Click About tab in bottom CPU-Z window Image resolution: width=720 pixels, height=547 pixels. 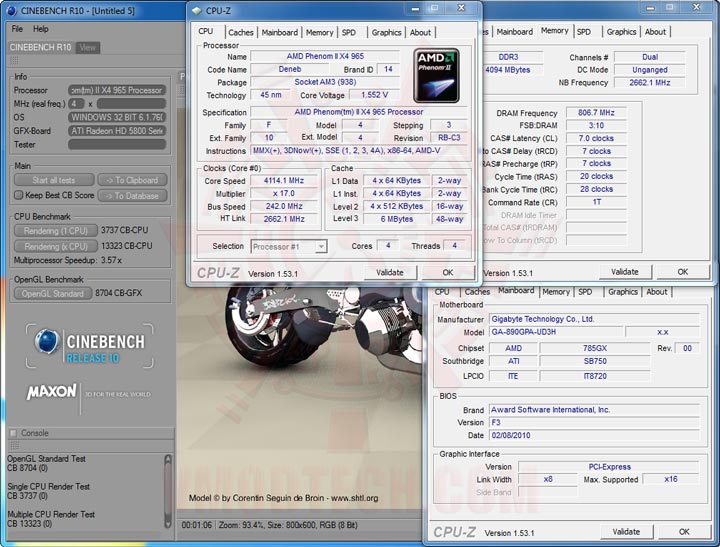coord(657,292)
